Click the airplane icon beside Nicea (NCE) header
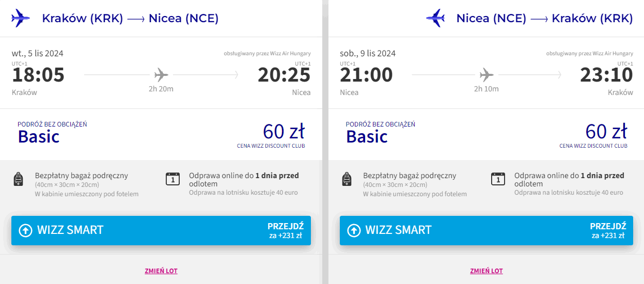 [x=435, y=19]
